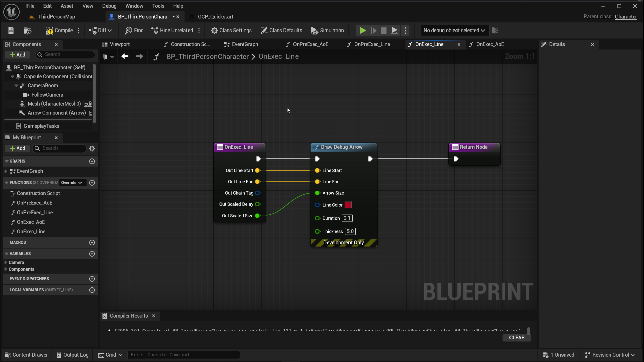The width and height of the screenshot is (644, 362).
Task: Click the Stop simulation square icon
Action: point(384,31)
